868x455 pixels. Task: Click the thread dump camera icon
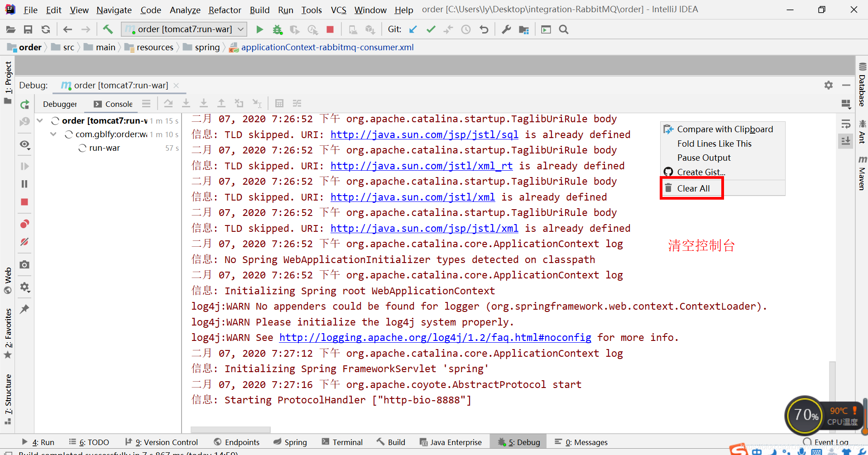click(x=25, y=264)
